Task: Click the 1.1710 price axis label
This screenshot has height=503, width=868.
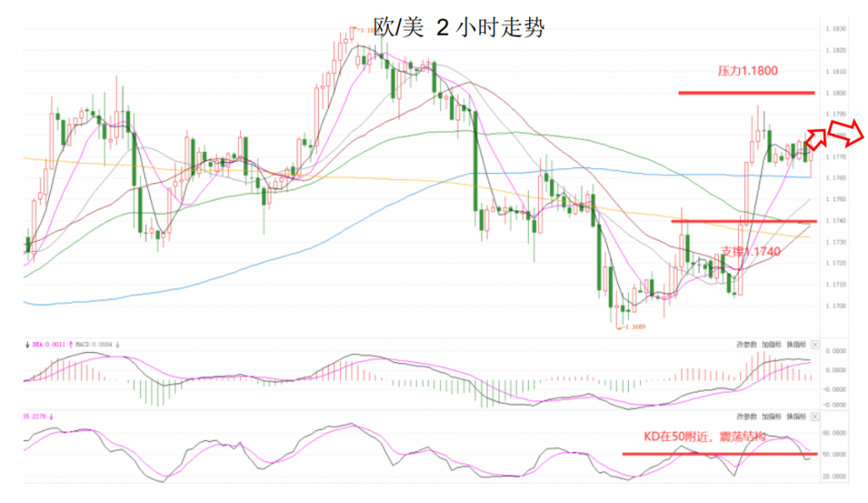Action: 835,285
